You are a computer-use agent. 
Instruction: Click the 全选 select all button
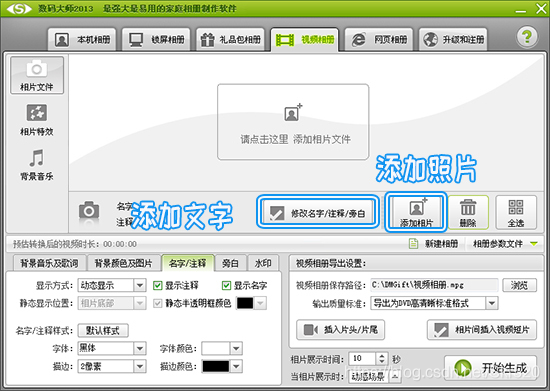(516, 213)
